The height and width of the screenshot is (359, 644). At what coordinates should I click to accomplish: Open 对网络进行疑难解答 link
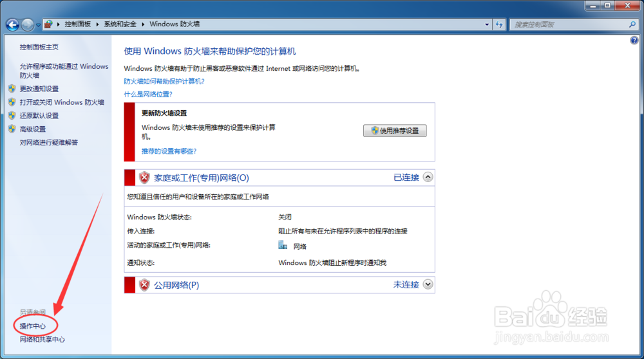[x=48, y=142]
